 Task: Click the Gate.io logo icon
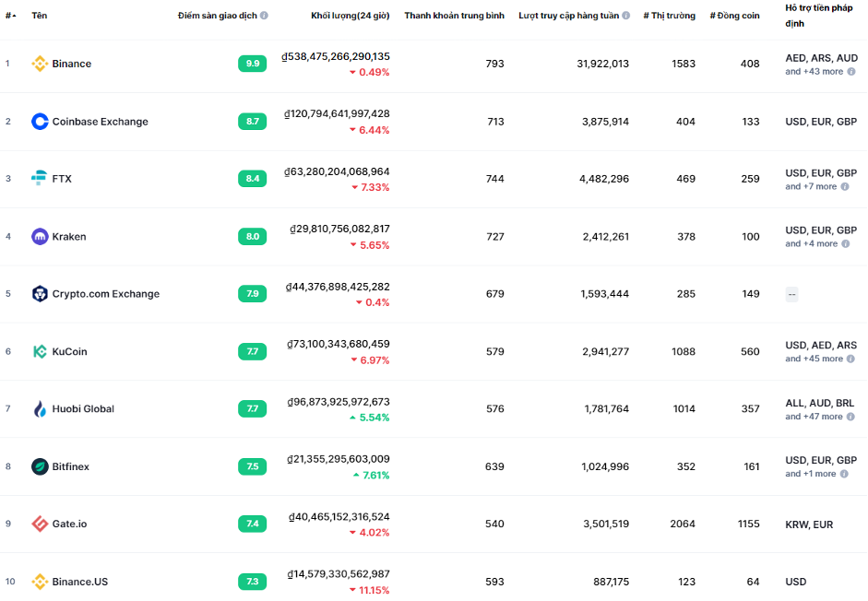40,524
